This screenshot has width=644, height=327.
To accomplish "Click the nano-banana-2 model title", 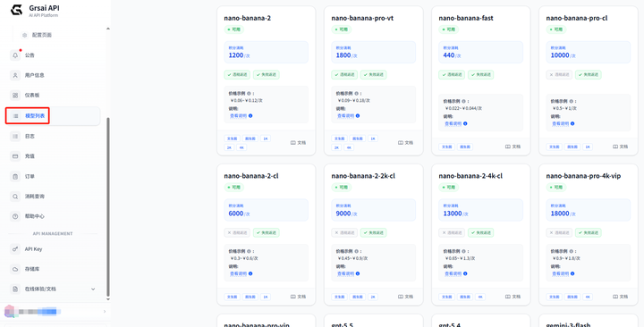I will (x=247, y=18).
